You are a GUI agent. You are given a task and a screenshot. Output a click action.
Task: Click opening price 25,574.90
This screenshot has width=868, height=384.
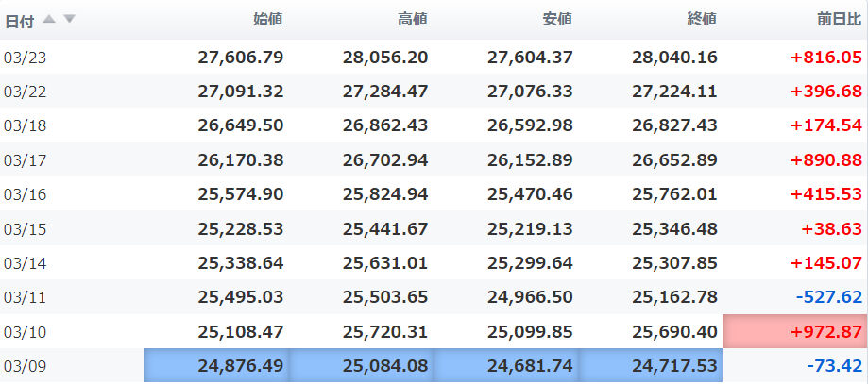click(x=241, y=194)
